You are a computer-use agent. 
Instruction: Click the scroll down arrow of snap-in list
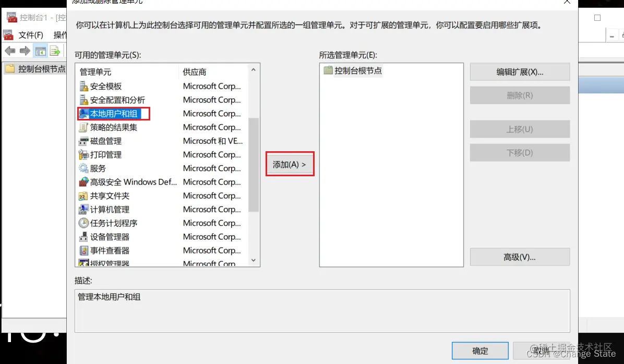254,260
